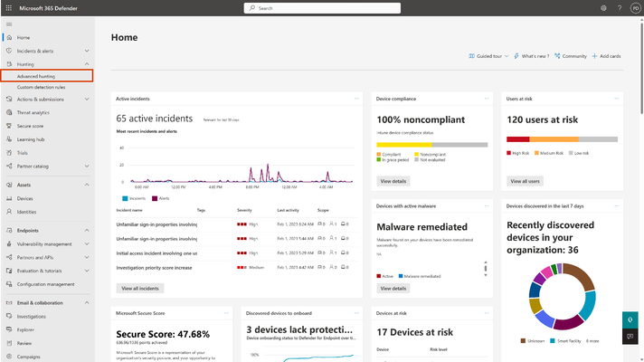
Task: Click the brown Unknown donut chart segment
Action: pos(582,275)
